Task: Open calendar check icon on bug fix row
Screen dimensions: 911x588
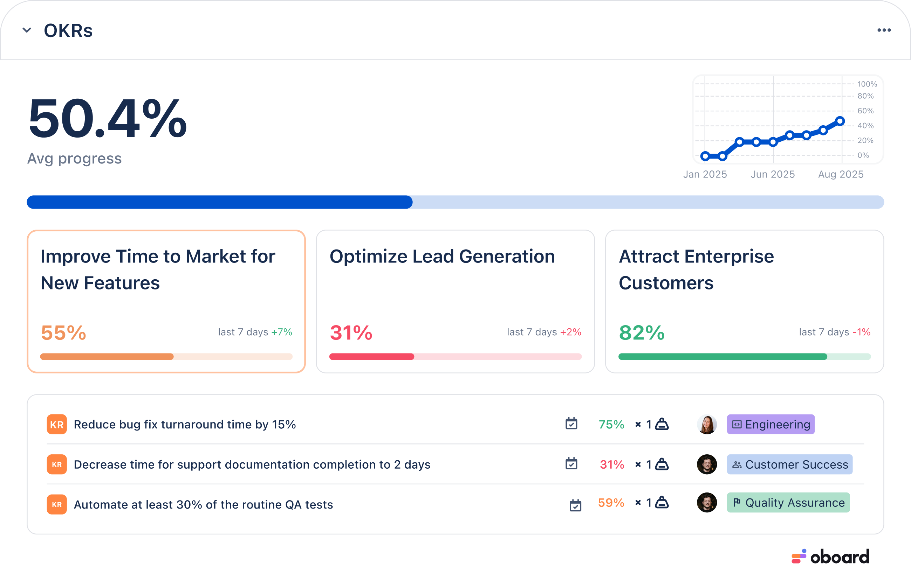Action: click(571, 423)
